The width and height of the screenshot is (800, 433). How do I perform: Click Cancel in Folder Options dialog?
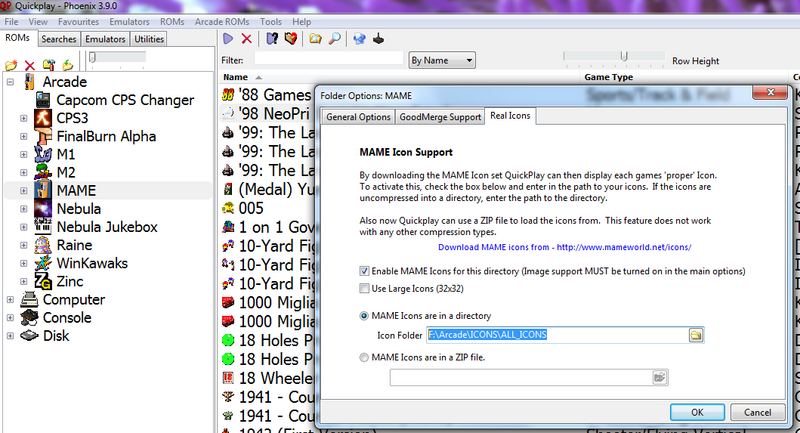click(757, 412)
